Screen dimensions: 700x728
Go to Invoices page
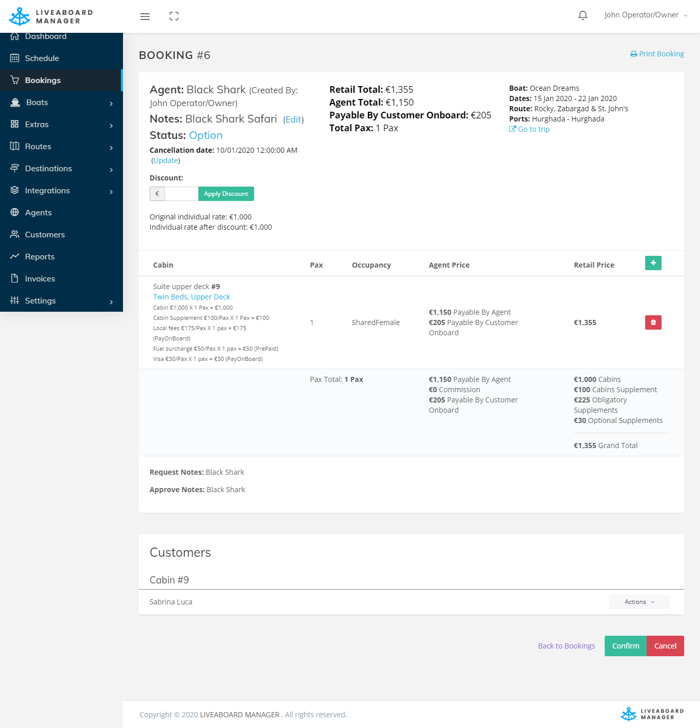pyautogui.click(x=40, y=279)
